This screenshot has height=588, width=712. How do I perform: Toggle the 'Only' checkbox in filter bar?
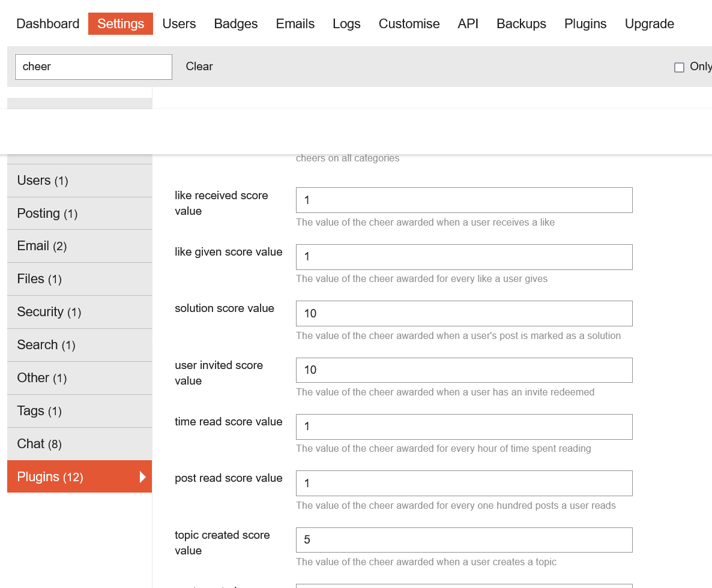click(x=679, y=67)
